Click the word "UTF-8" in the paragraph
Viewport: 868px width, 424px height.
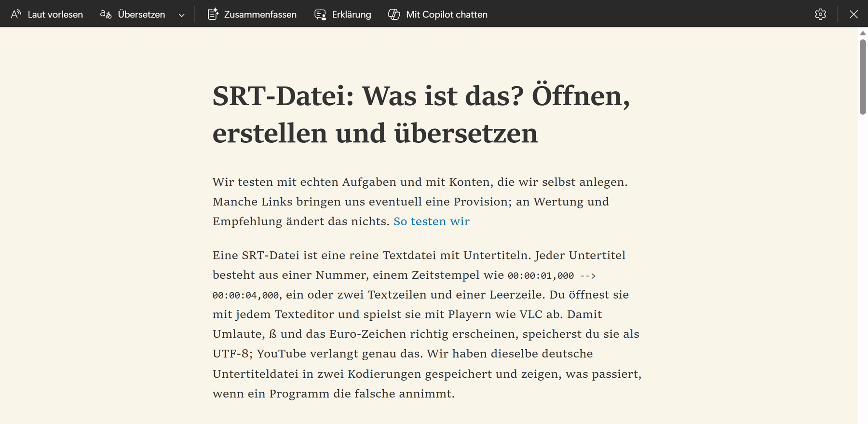tap(231, 354)
